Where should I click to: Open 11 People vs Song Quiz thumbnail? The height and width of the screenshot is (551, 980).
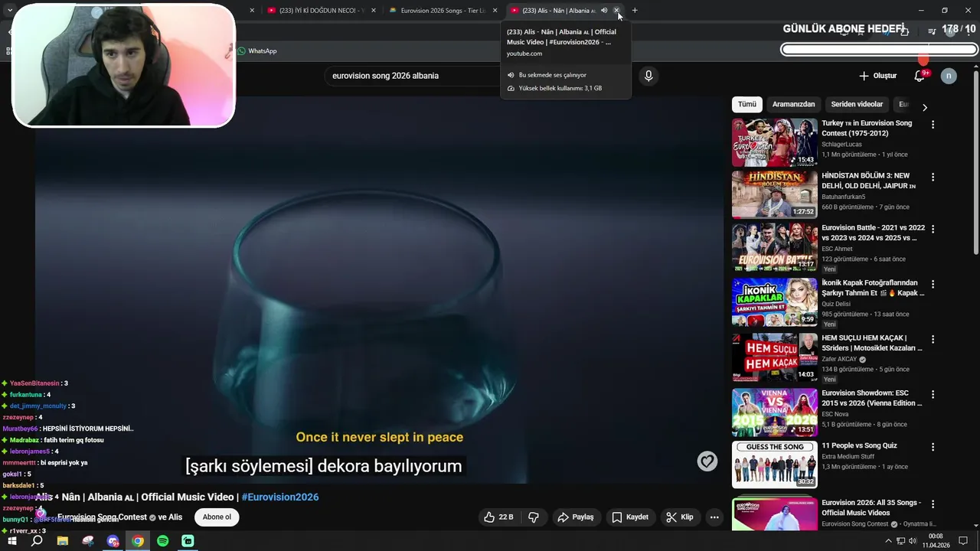click(x=774, y=464)
